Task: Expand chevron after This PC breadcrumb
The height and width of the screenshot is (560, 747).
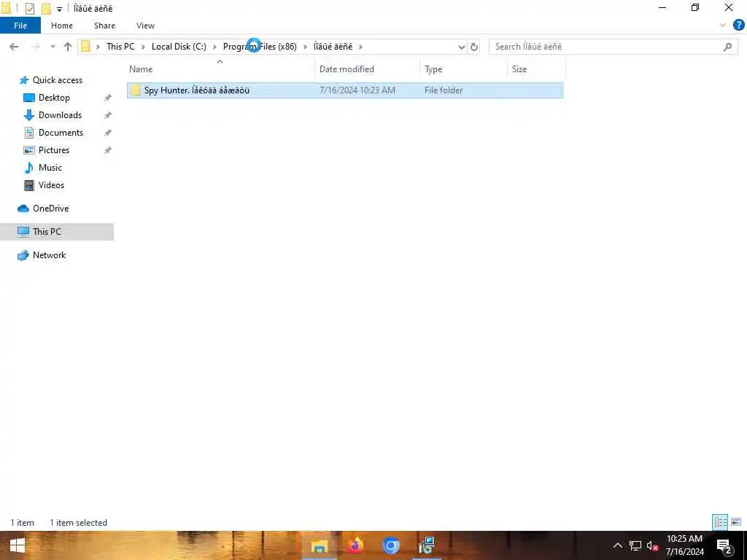Action: (x=143, y=46)
